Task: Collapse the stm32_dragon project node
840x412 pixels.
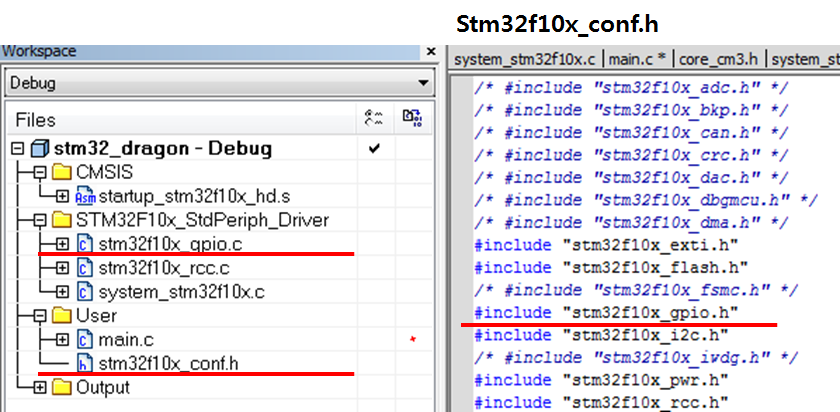Action: [18, 148]
